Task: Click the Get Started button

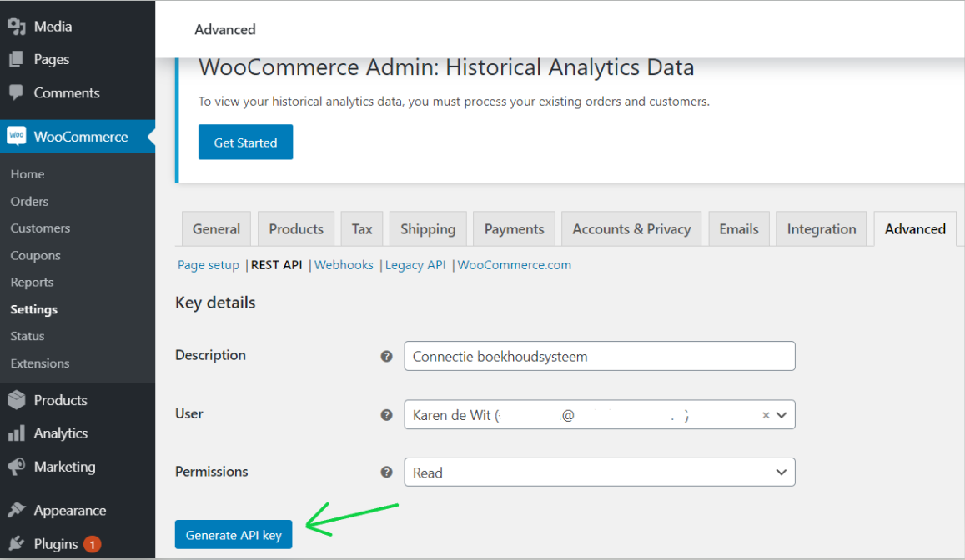Action: tap(245, 142)
